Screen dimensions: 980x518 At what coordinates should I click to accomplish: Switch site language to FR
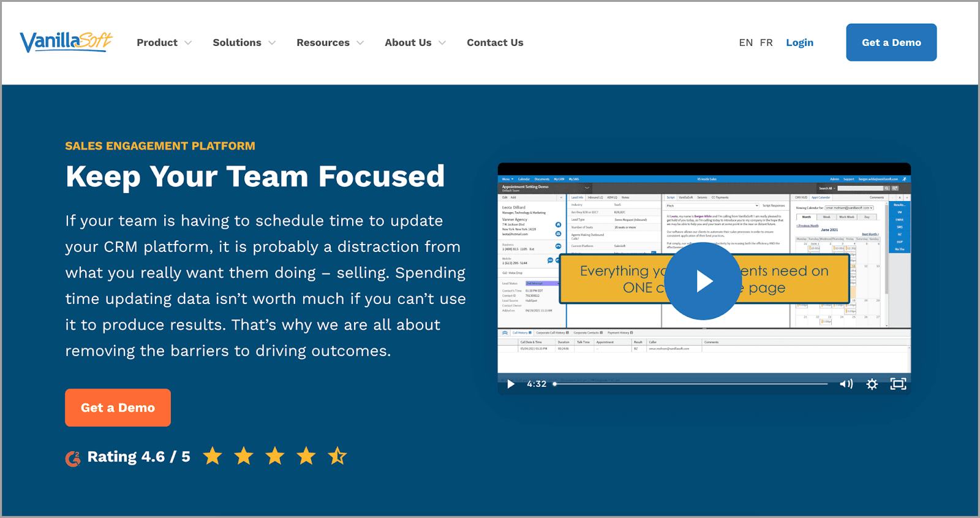coord(766,43)
